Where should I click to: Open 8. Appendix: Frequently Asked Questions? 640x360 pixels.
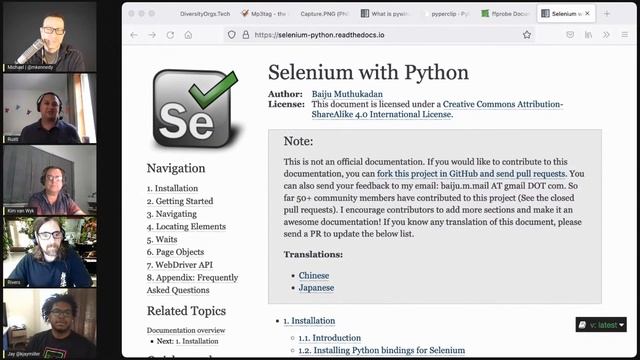192,284
